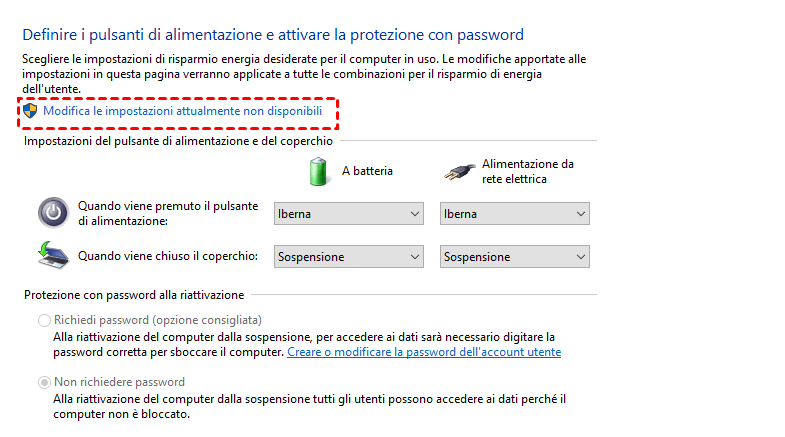Image resolution: width=785 pixels, height=437 pixels.
Task: Click the UAC shield icon
Action: click(30, 111)
